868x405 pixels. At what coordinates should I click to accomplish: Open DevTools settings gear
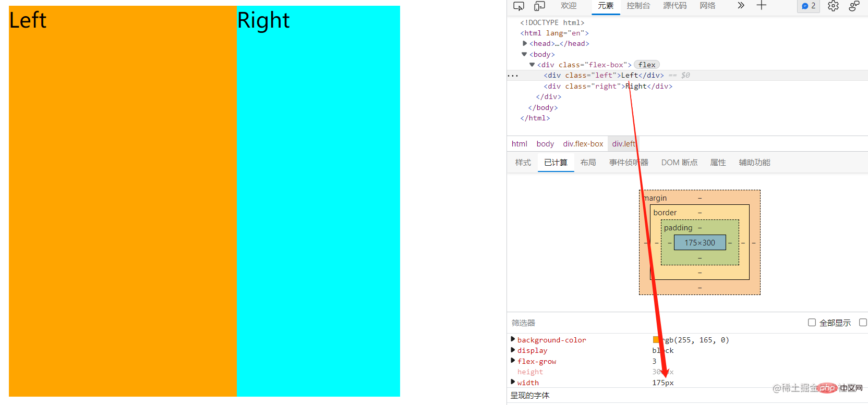pos(833,6)
